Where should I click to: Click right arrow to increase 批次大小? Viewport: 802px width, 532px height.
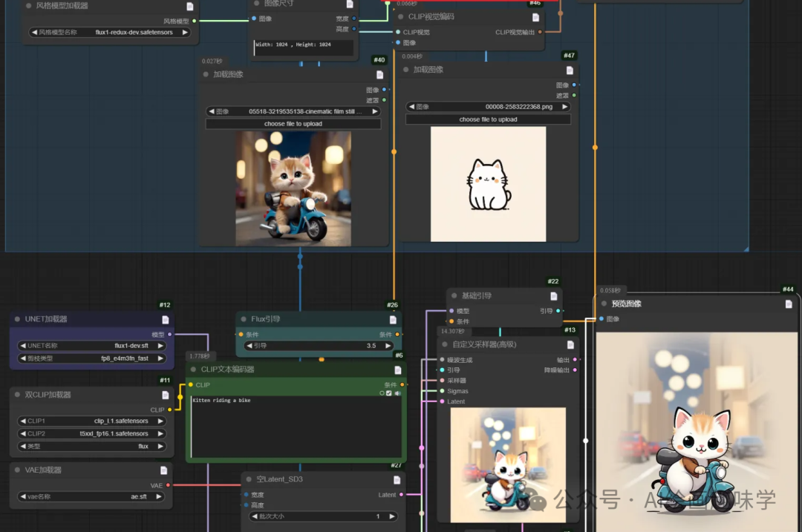(x=392, y=516)
